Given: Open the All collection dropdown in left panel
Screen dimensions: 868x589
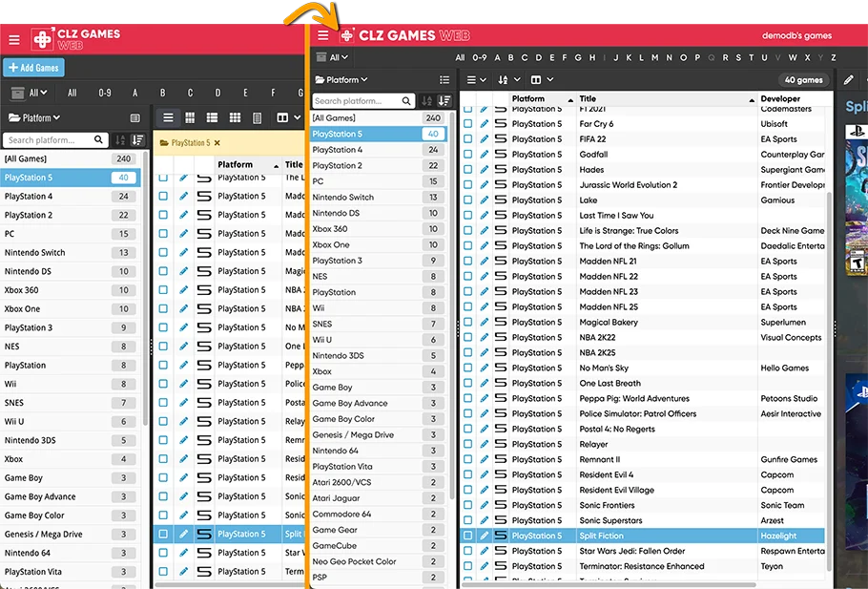Looking at the screenshot, I should pos(30,93).
